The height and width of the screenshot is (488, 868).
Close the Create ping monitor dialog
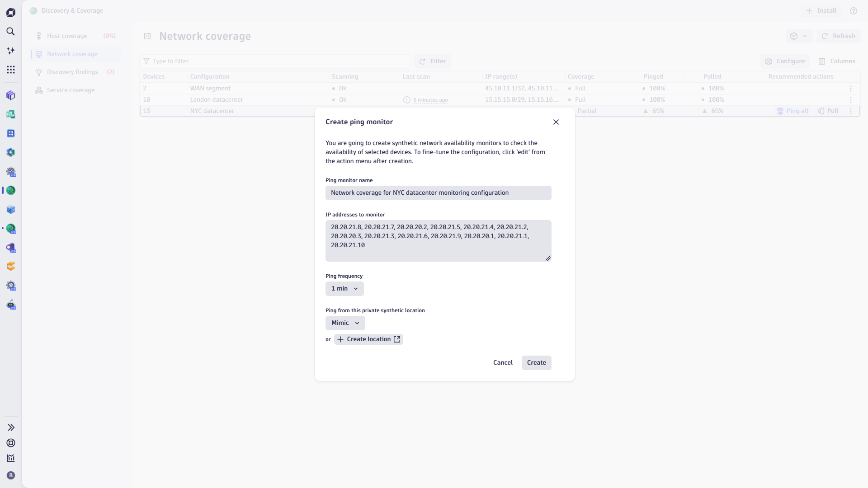coord(556,122)
